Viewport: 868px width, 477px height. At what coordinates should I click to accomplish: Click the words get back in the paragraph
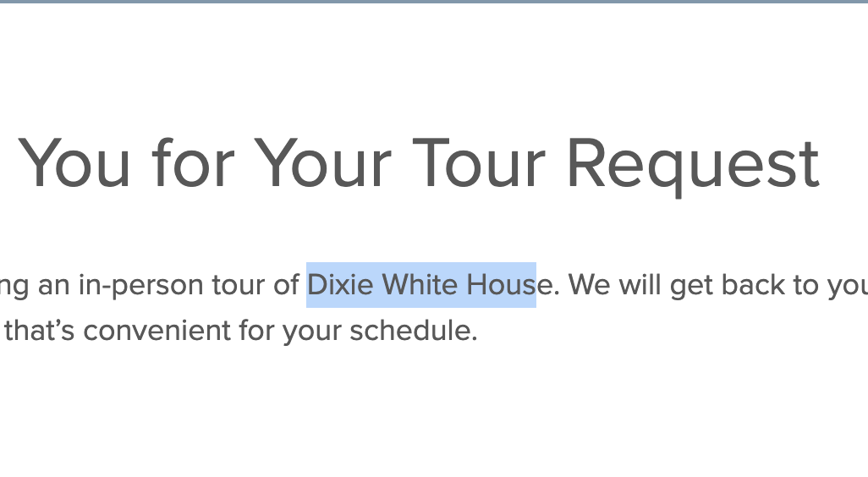pos(728,287)
